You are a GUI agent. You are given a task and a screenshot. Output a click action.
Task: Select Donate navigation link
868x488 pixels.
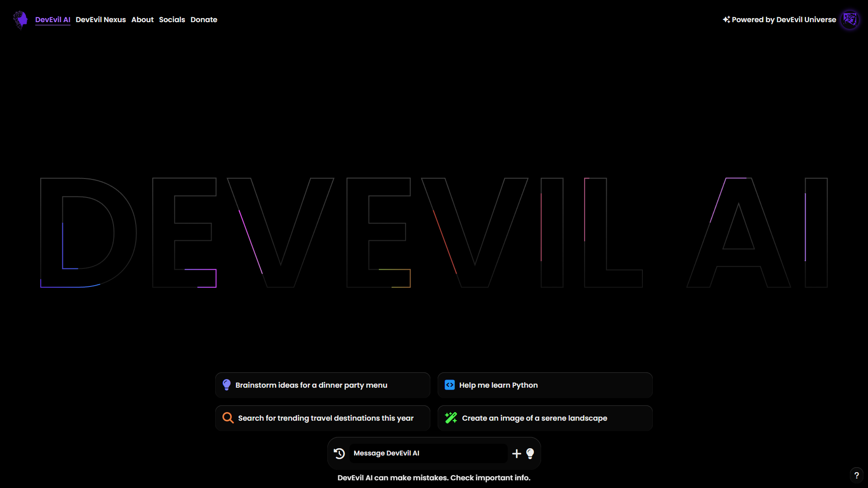click(203, 20)
